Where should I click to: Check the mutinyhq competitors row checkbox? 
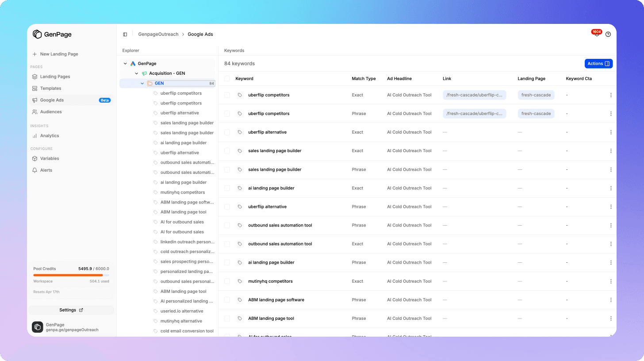[227, 281]
